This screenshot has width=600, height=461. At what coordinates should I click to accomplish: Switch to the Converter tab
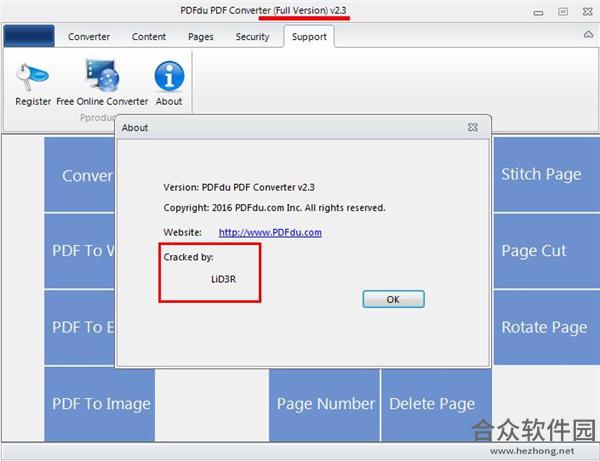(89, 37)
